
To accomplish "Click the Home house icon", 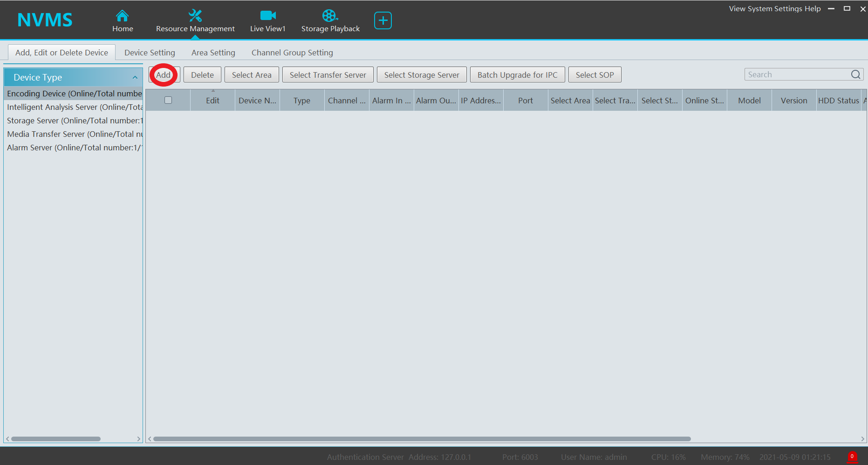I will [x=122, y=16].
